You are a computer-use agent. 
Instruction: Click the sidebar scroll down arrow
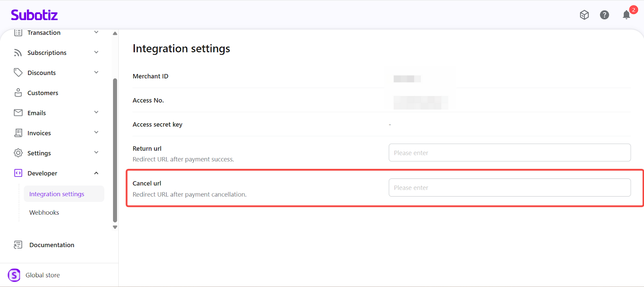(x=115, y=227)
